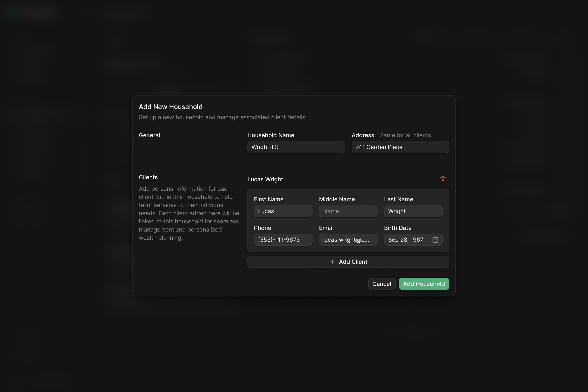This screenshot has height=392, width=588.
Task: Open the Birth Date calendar picker icon
Action: click(x=435, y=240)
